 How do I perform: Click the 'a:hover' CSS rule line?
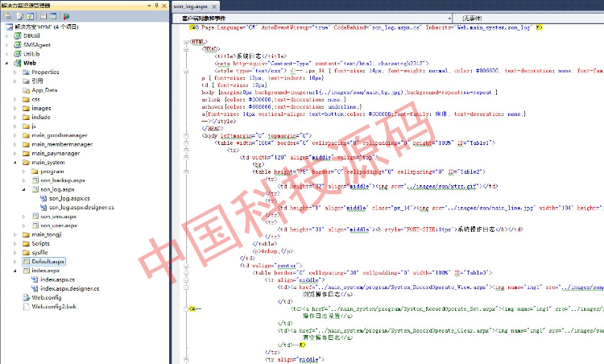pyautogui.click(x=282, y=106)
